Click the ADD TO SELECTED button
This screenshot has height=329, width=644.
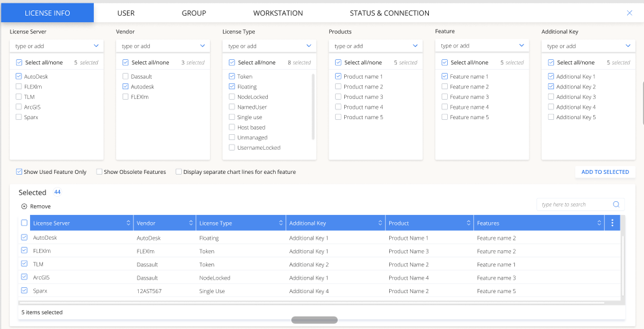point(605,172)
